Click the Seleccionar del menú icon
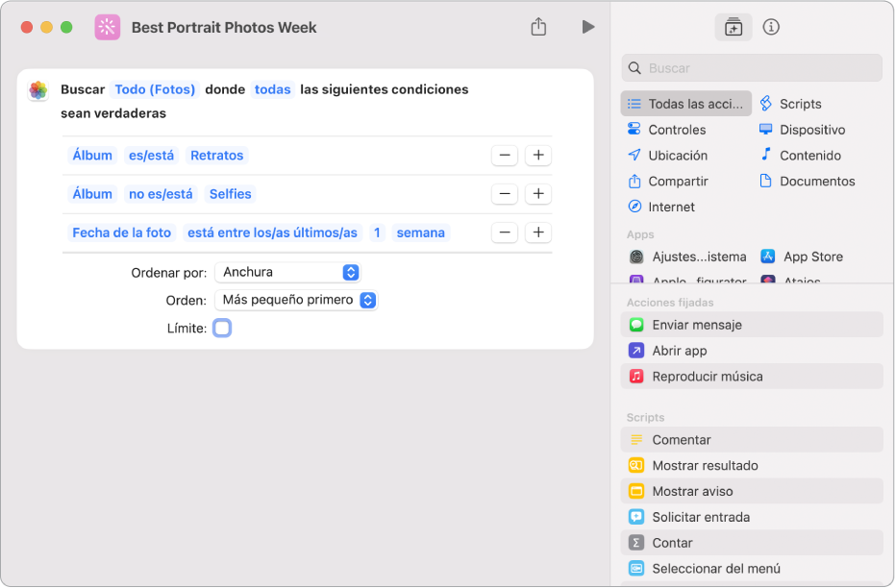 click(x=636, y=569)
